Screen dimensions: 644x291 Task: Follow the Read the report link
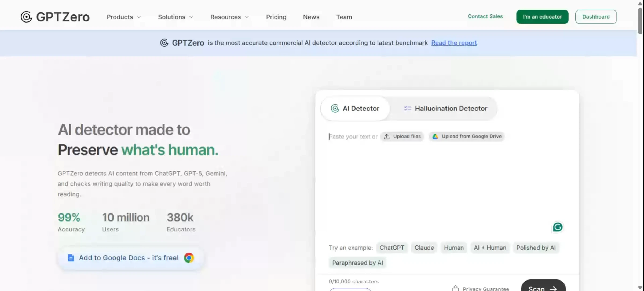(454, 43)
